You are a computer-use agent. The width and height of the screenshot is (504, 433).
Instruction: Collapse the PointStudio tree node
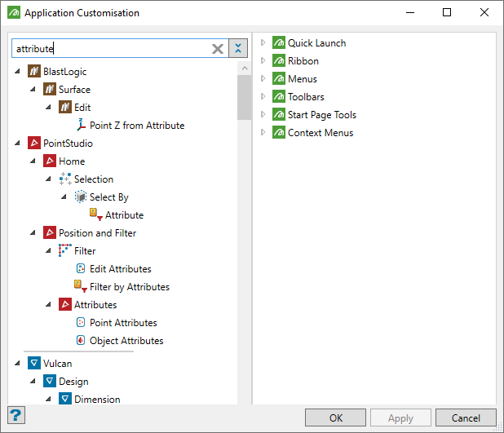point(17,143)
